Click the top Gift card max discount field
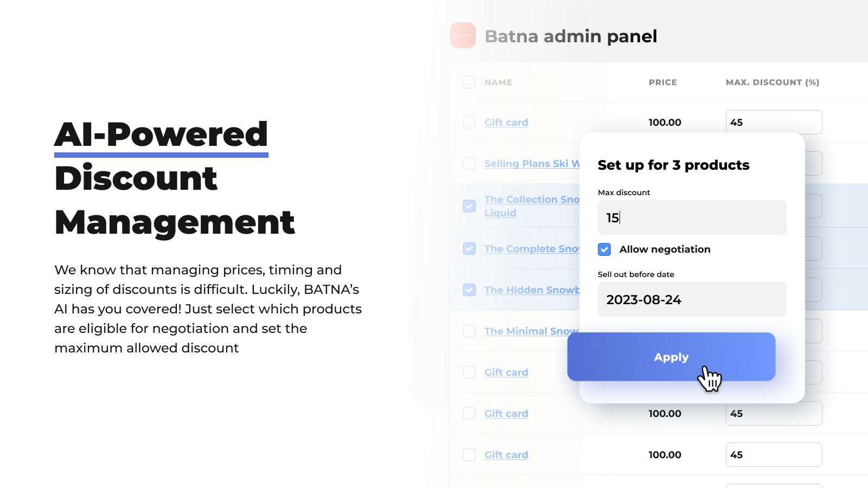 point(774,123)
